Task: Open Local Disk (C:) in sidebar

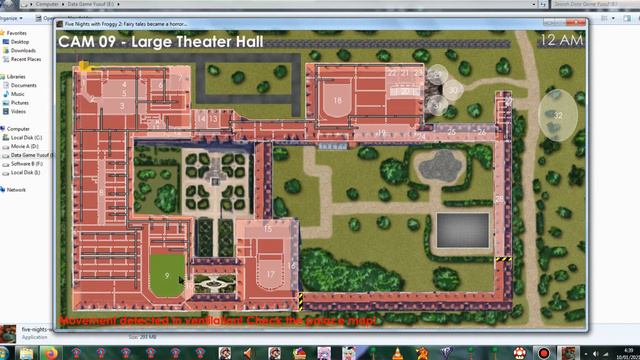Action: coord(26,138)
